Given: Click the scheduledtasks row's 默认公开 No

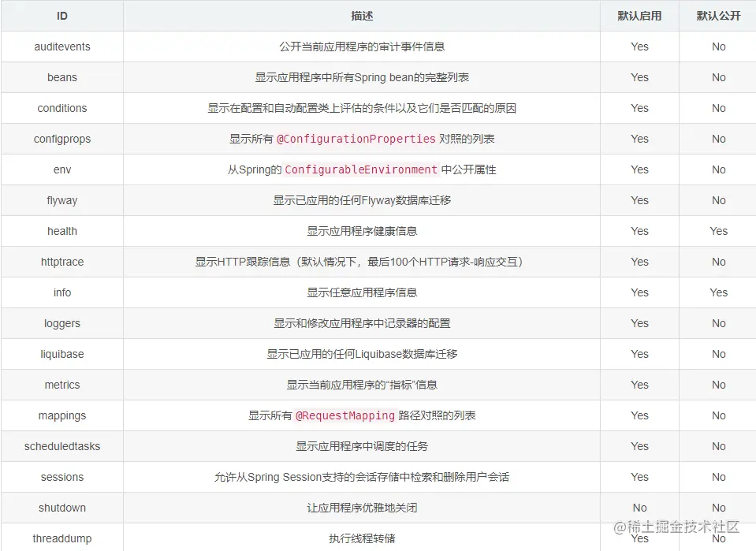Looking at the screenshot, I should click(x=718, y=446).
